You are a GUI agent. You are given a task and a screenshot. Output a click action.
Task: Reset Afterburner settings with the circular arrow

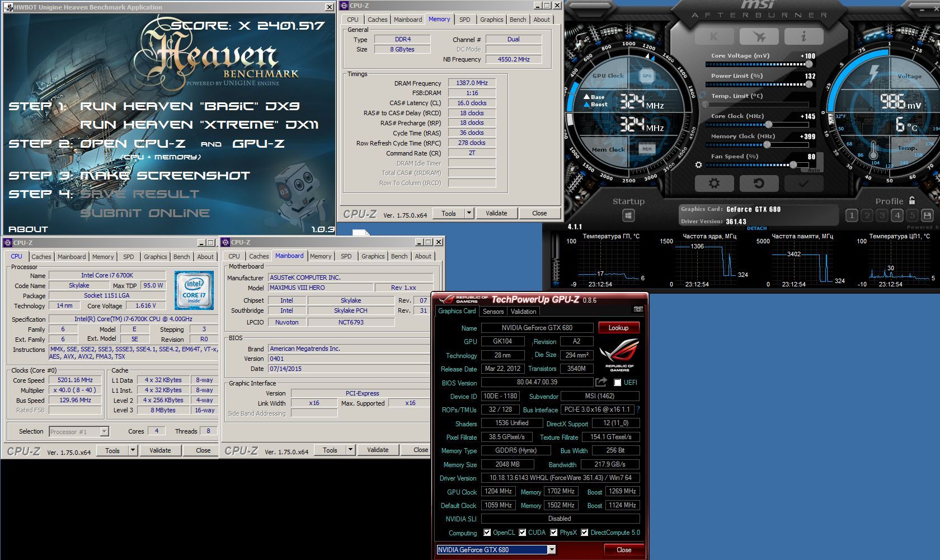(x=759, y=183)
